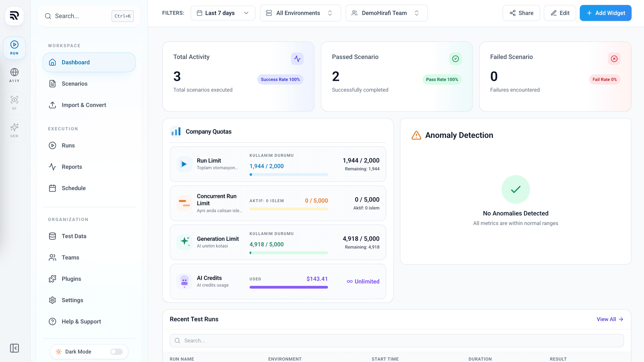This screenshot has height=362, width=644.
Task: Expand the All Environments selector
Action: click(300, 13)
